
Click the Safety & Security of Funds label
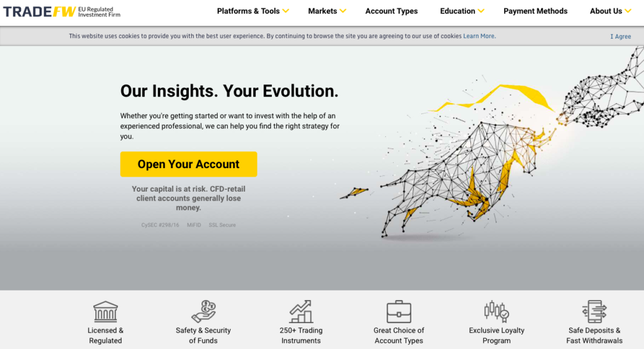click(203, 335)
